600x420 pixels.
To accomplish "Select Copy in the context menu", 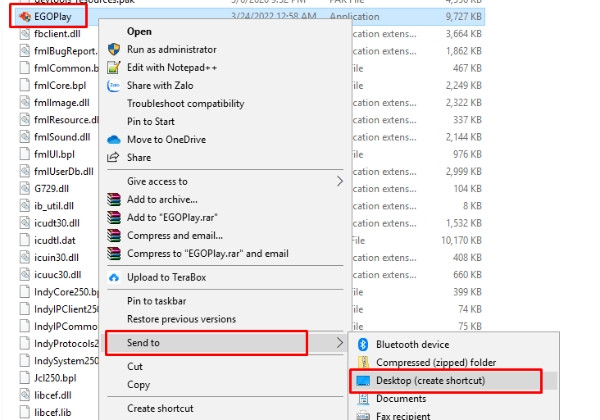I will tap(139, 384).
